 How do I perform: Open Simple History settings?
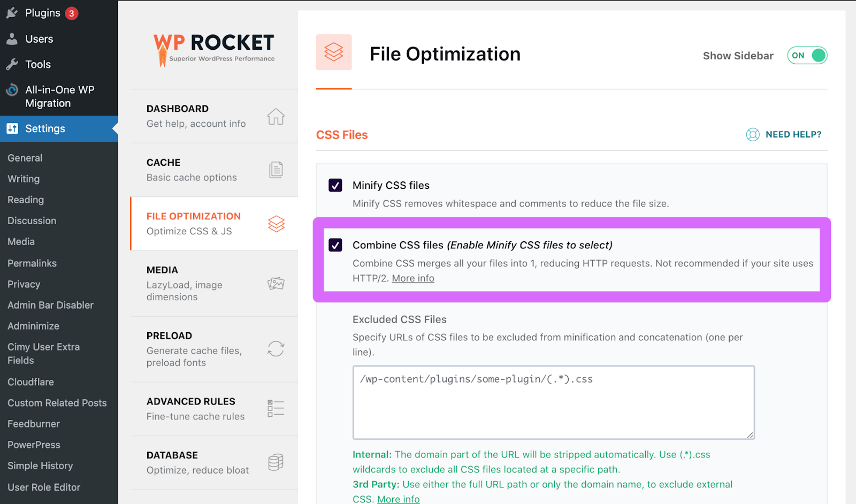[x=40, y=465]
